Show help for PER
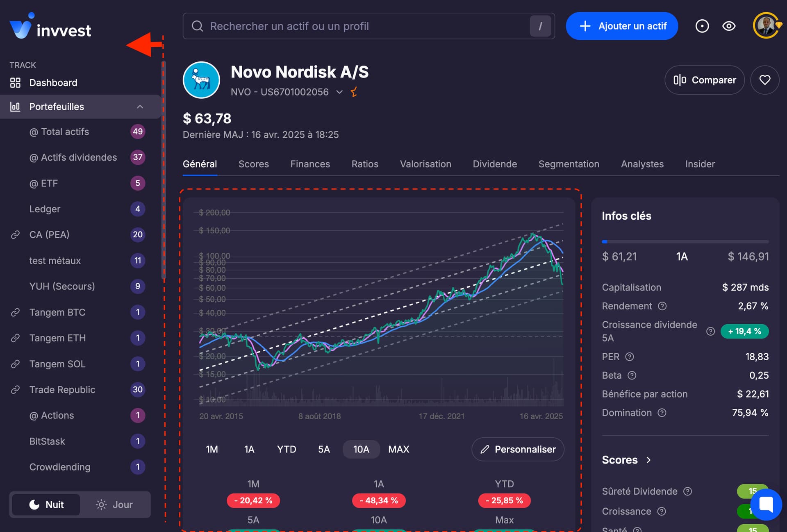The height and width of the screenshot is (532, 787). coord(630,357)
